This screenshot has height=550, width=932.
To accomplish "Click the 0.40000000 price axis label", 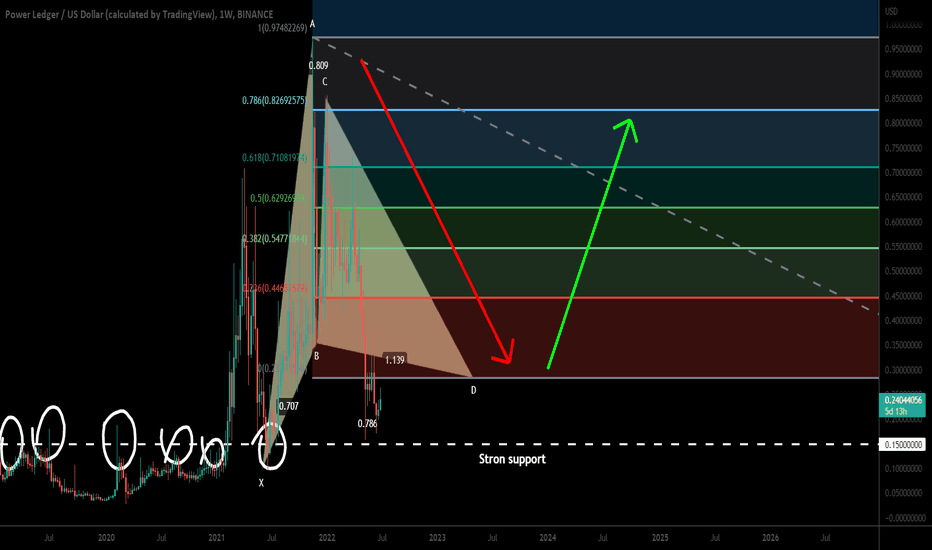I will (x=903, y=320).
